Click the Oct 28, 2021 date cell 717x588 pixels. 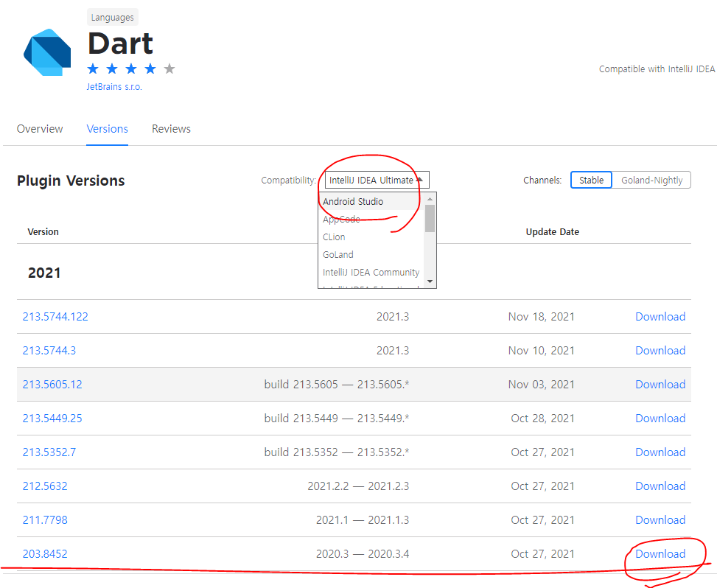543,418
